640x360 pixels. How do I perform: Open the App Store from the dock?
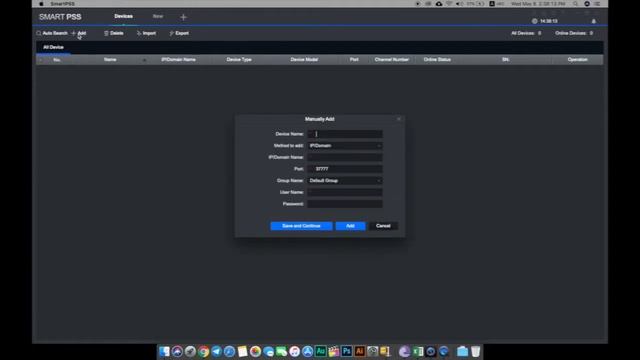[307, 351]
